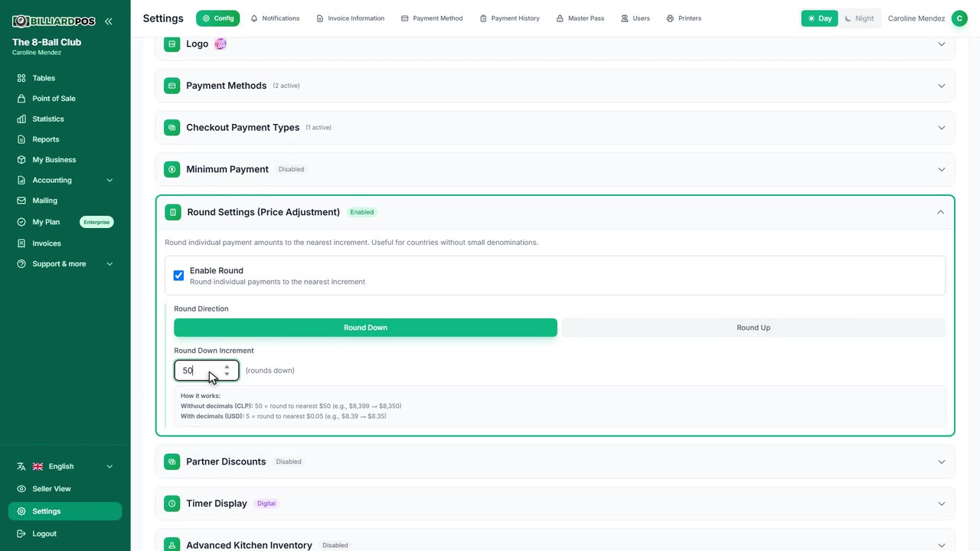This screenshot has height=551, width=980.
Task: Select Round Down direction
Action: pyautogui.click(x=365, y=328)
